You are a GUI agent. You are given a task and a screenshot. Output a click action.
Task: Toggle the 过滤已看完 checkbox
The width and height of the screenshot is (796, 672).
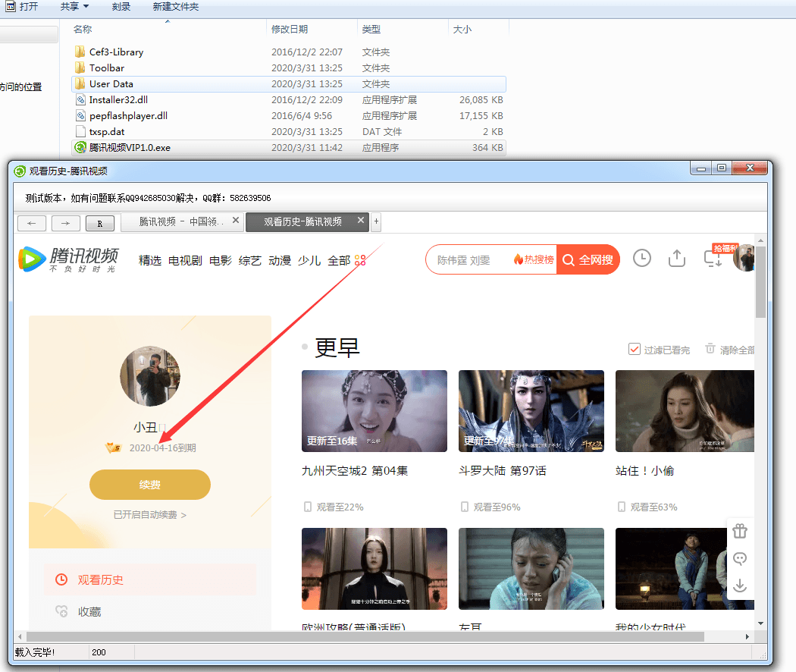point(635,350)
